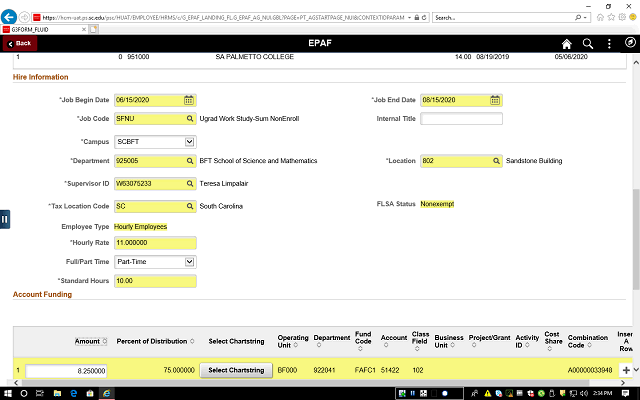Click the Amount field showing 8.250000
Viewport: 640px width, 400px height.
(x=66, y=371)
